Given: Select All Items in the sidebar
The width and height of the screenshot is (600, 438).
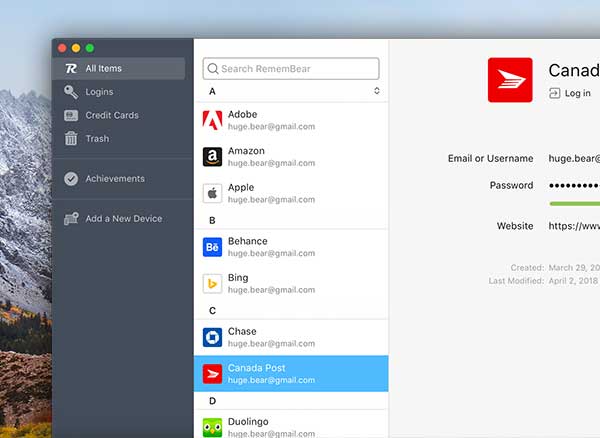Looking at the screenshot, I should pyautogui.click(x=119, y=68).
